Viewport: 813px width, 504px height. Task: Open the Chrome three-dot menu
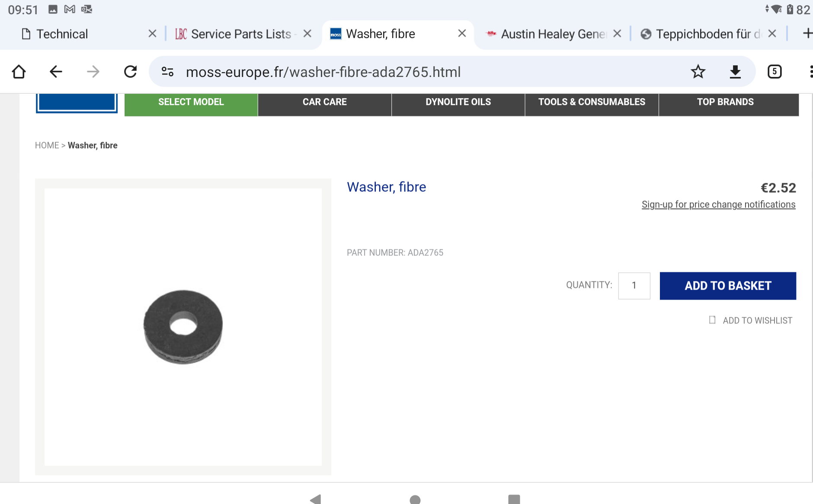811,72
